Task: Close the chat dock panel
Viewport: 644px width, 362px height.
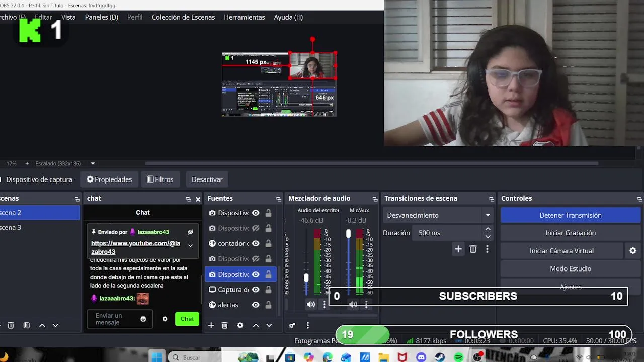Action: 198,199
